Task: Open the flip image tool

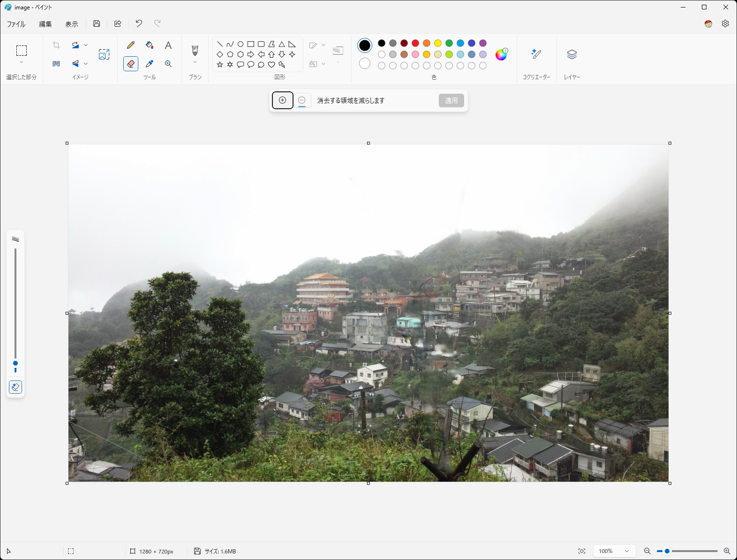Action: [x=75, y=63]
